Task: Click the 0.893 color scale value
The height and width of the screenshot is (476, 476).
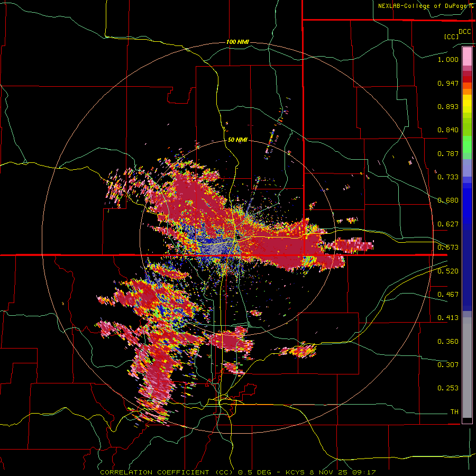Action: [x=448, y=106]
